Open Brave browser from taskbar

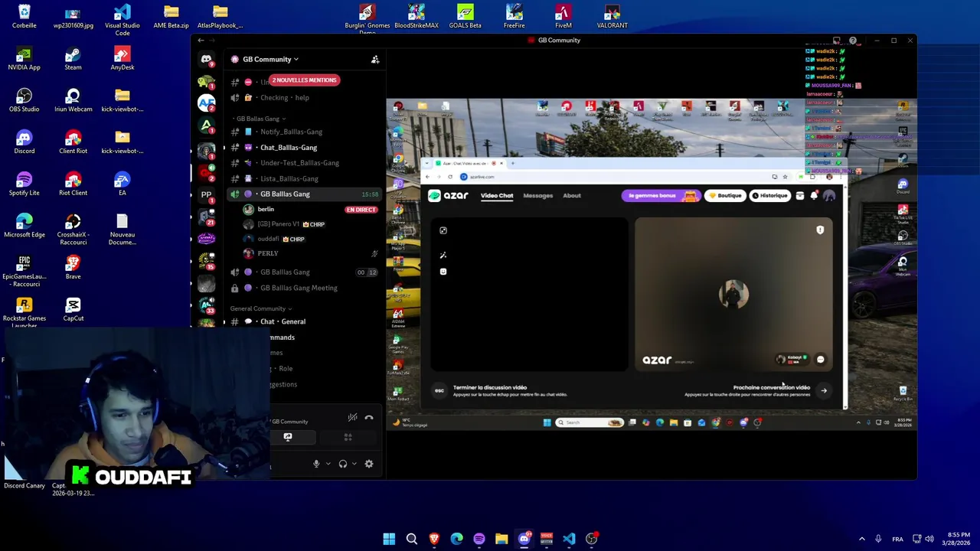click(x=434, y=539)
